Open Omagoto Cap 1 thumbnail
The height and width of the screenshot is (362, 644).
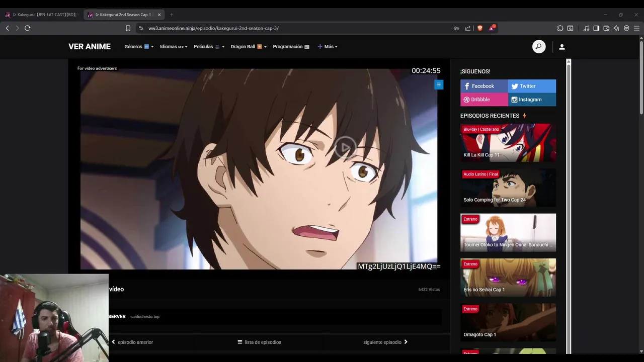[x=508, y=322]
